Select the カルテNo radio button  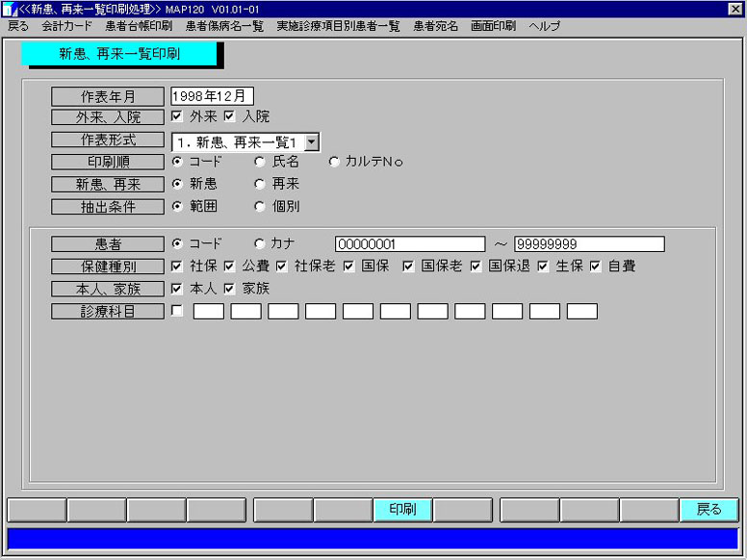tap(334, 162)
